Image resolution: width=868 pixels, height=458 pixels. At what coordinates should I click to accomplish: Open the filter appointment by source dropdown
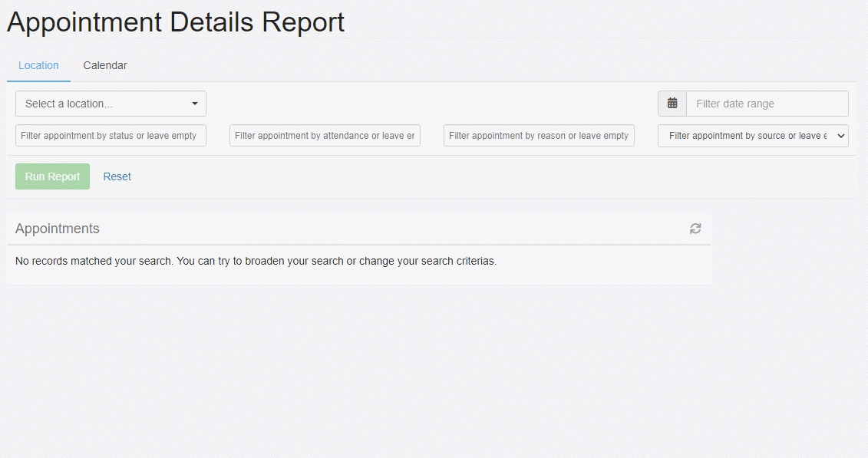tap(752, 135)
